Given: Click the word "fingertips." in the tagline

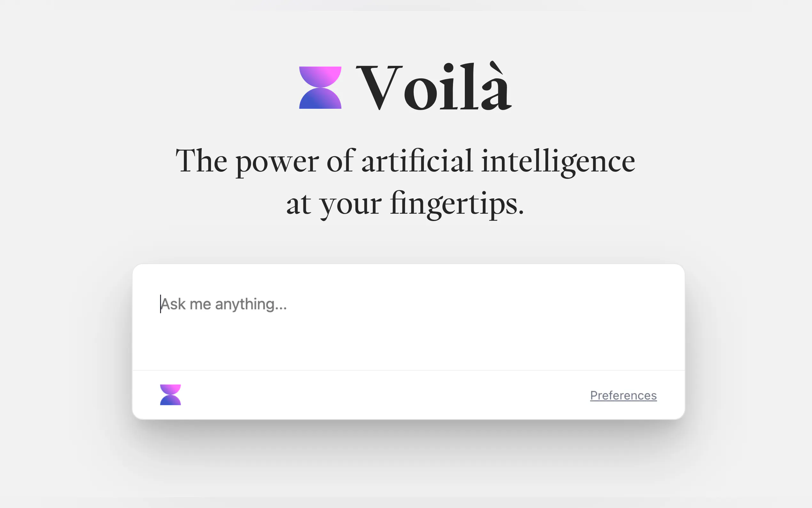Looking at the screenshot, I should tap(457, 204).
